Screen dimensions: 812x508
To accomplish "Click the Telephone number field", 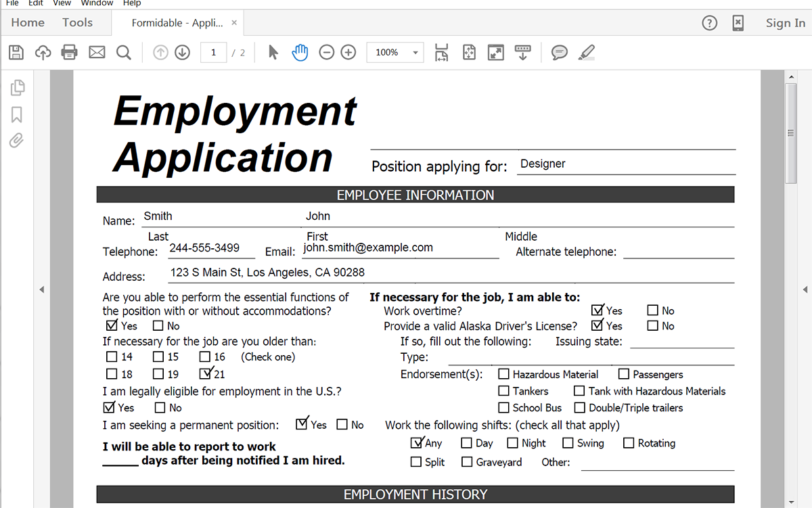I will pyautogui.click(x=212, y=250).
